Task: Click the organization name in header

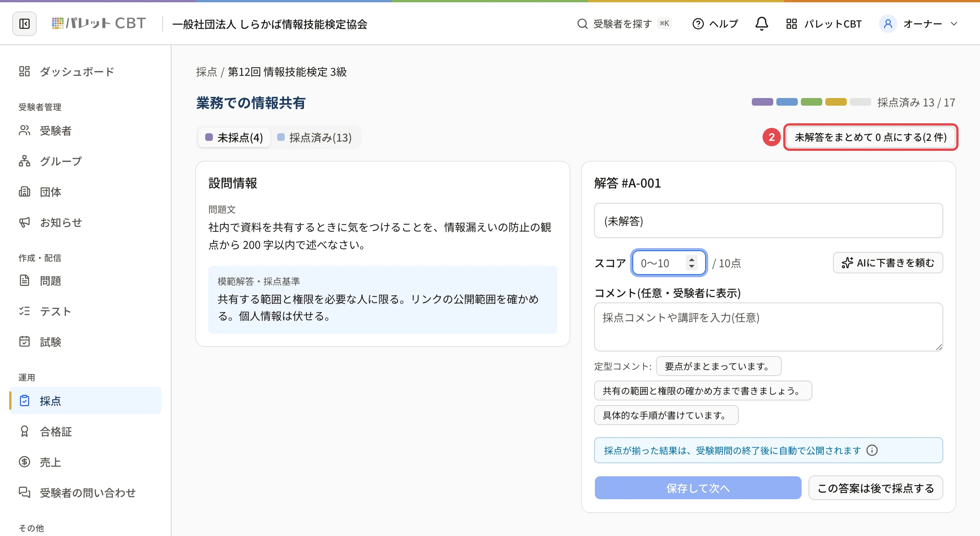Action: [269, 24]
